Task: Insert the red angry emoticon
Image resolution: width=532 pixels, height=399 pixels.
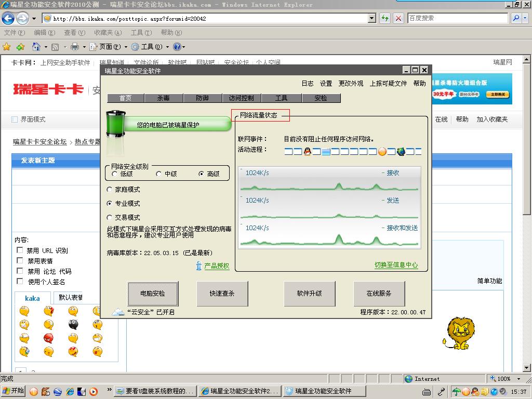Action: [x=48, y=338]
